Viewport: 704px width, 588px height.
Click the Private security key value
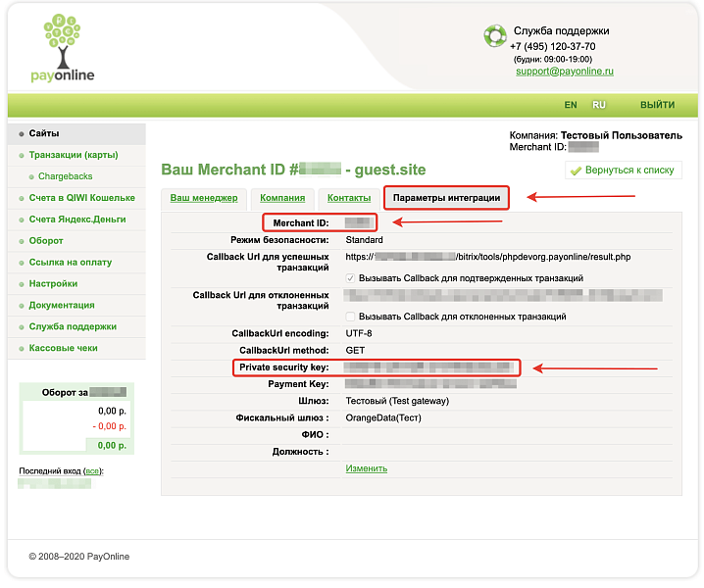pos(428,367)
